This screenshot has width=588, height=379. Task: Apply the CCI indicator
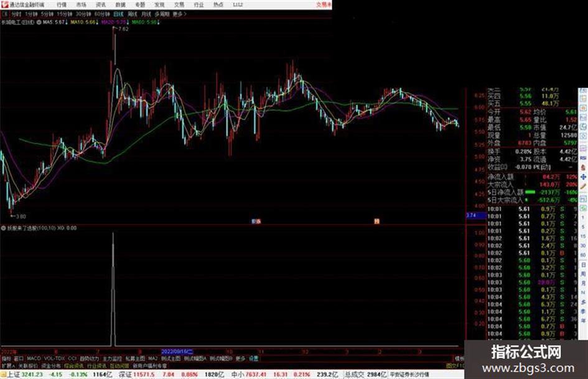click(72, 358)
